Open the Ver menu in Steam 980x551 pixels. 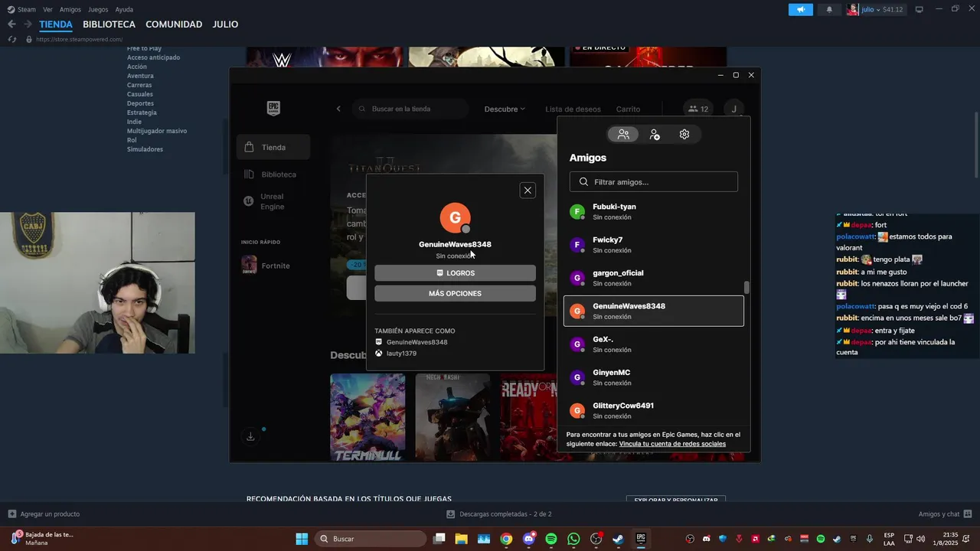48,9
